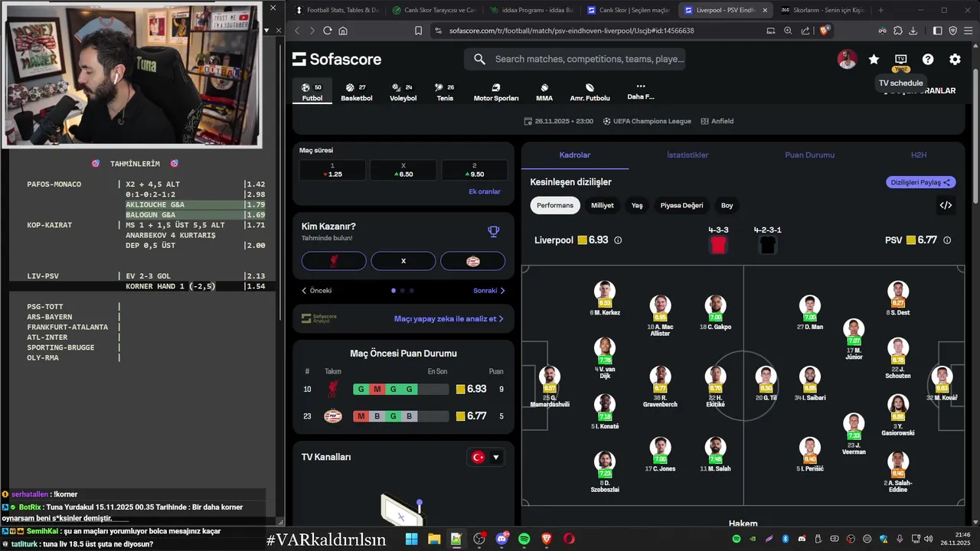The width and height of the screenshot is (980, 551).
Task: Vote for Liverpool crest in Kim Kazanır
Action: (334, 261)
